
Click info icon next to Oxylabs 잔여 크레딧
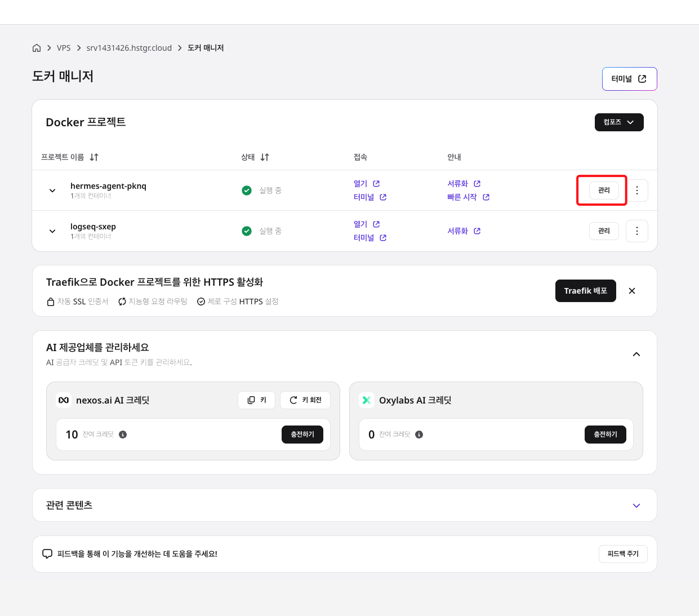pos(419,435)
